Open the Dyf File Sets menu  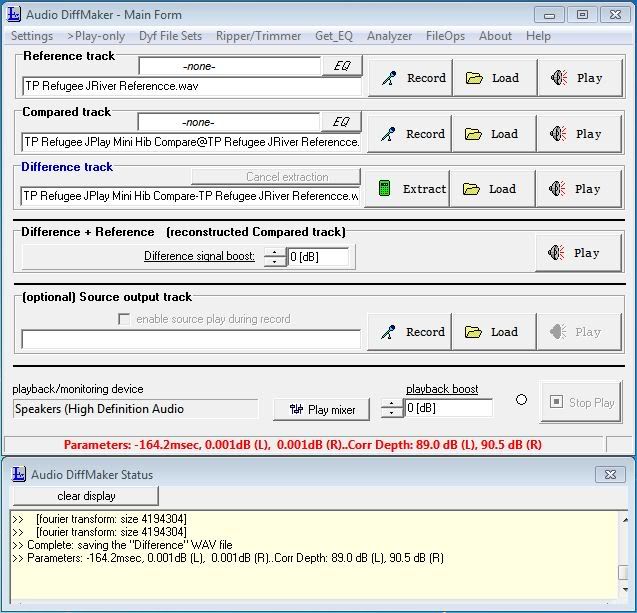pyautogui.click(x=170, y=36)
